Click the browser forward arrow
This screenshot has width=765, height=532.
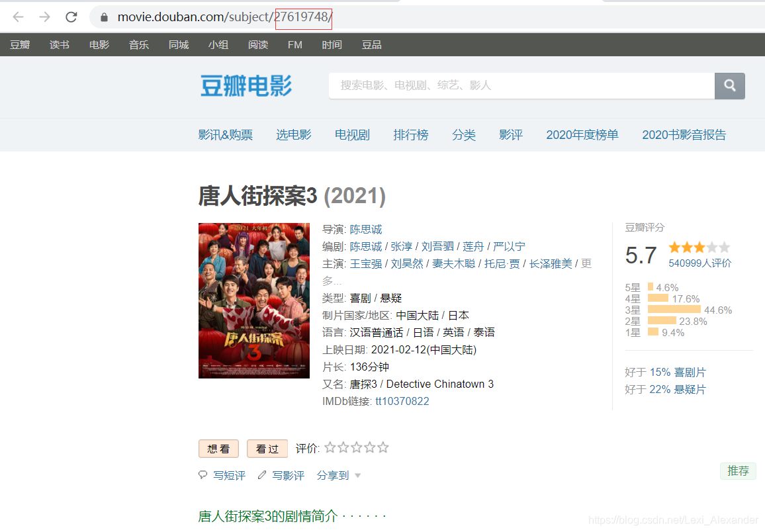[x=44, y=17]
